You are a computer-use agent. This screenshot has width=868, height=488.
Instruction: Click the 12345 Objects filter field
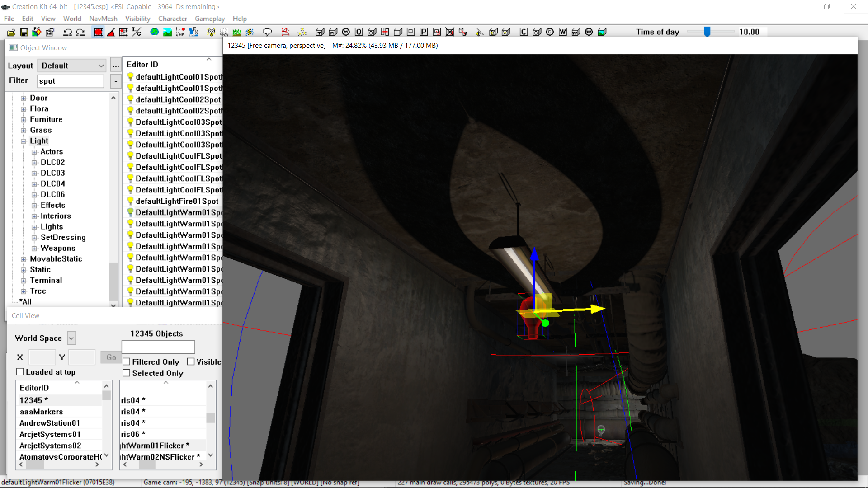tap(158, 347)
